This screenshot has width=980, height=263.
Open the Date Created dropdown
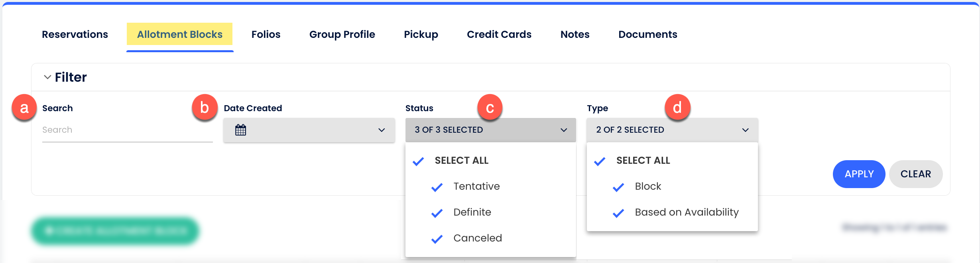click(x=382, y=130)
